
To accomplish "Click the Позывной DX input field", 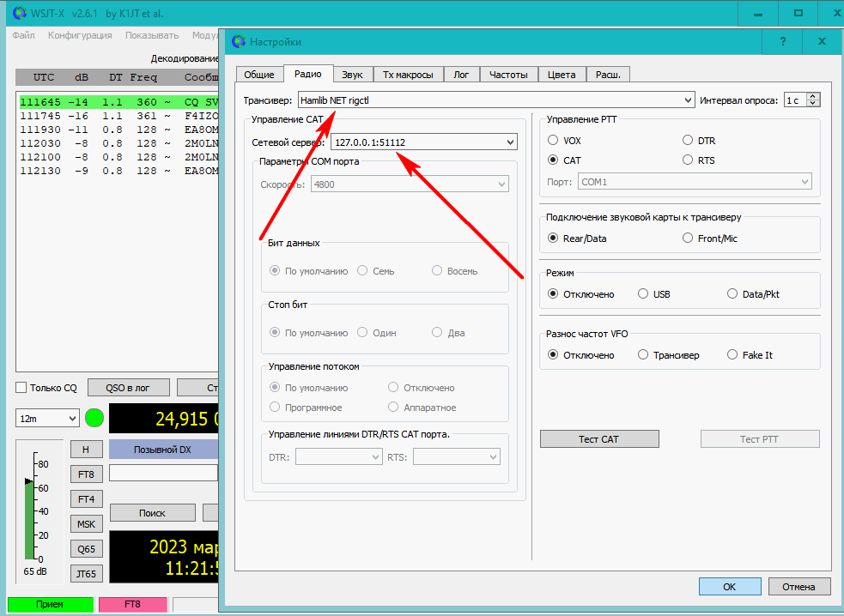I will (x=163, y=473).
